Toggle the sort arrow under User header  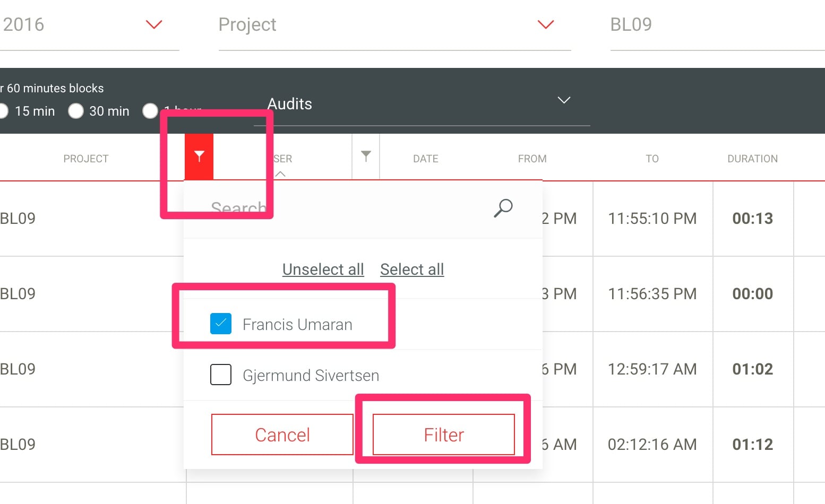(280, 174)
